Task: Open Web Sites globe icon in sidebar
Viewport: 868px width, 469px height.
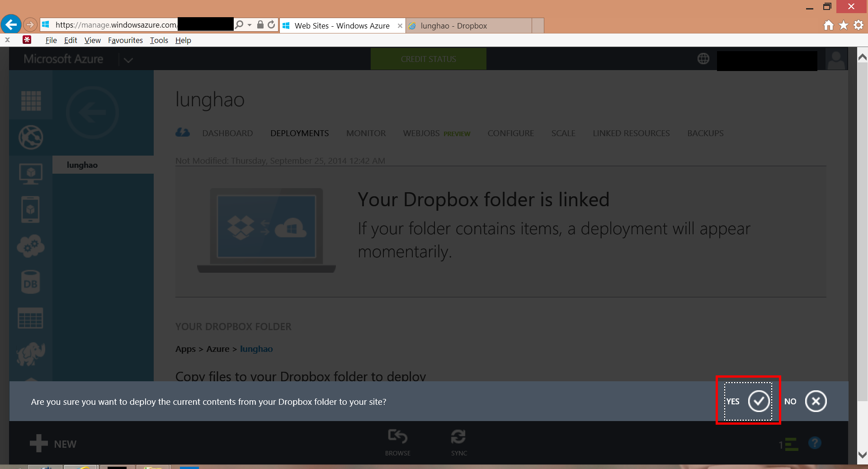Action: coord(31,137)
